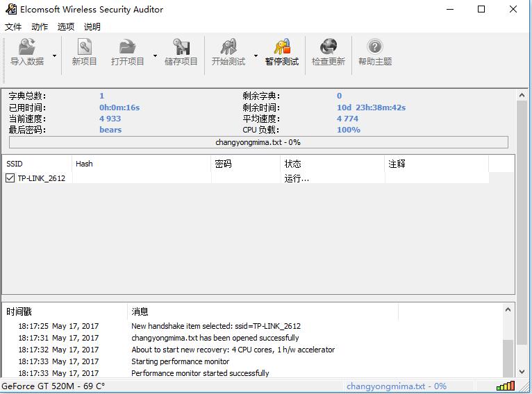Check for updates (检查更新)
Image resolution: width=532 pixels, height=394 pixels.
point(329,52)
